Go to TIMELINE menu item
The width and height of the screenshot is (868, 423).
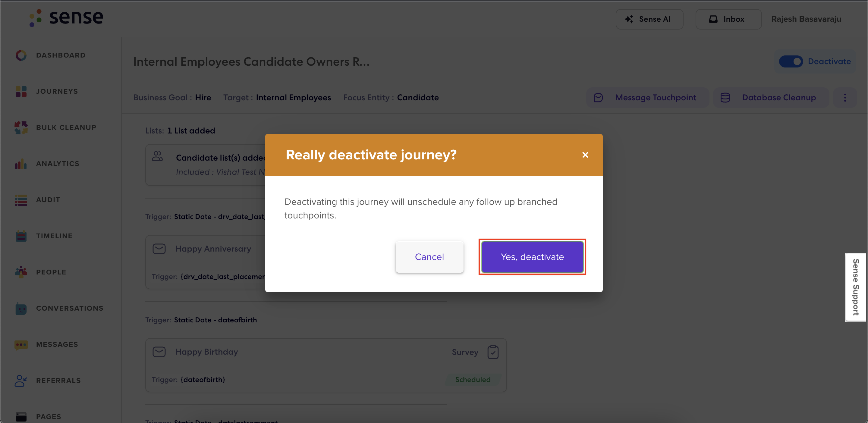(54, 236)
